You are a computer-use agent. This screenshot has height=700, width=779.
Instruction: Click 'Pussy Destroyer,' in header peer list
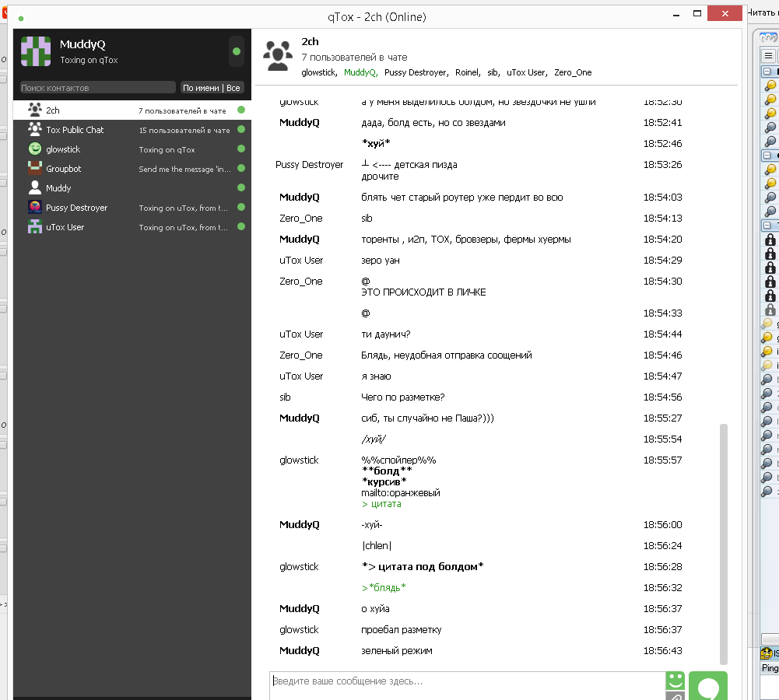click(x=416, y=72)
